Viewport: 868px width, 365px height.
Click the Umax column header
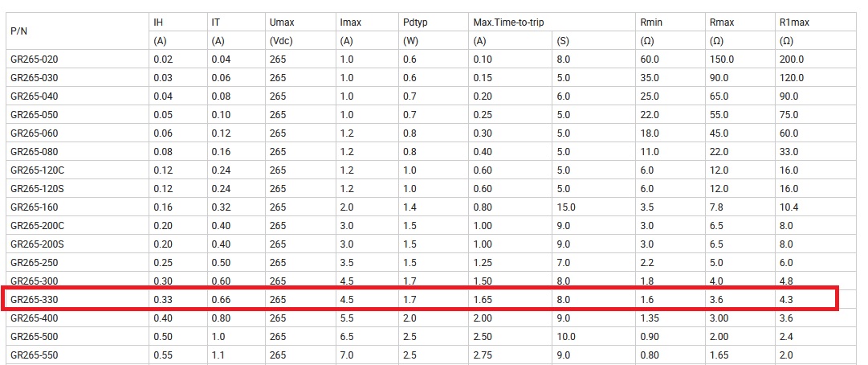pos(282,23)
